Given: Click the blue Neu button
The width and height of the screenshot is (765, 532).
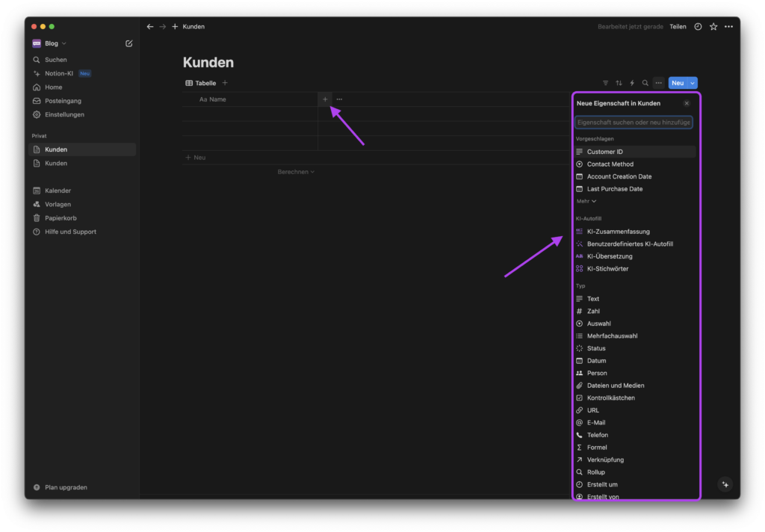Looking at the screenshot, I should tap(678, 83).
